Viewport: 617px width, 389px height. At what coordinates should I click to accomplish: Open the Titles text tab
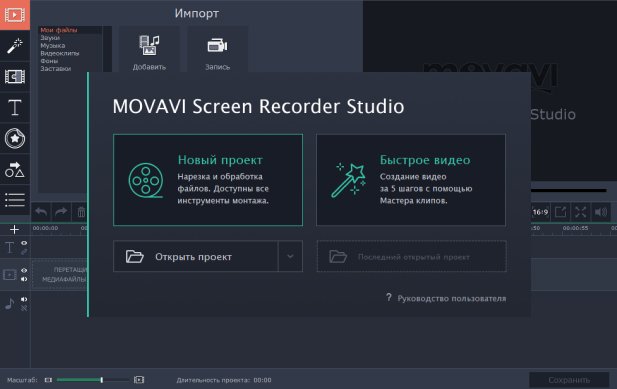click(x=15, y=107)
